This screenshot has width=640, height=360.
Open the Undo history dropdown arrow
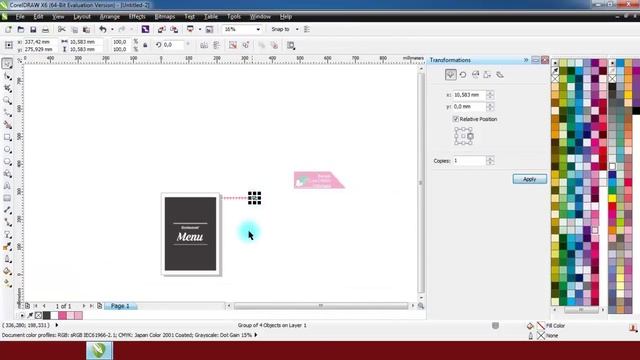(112, 29)
